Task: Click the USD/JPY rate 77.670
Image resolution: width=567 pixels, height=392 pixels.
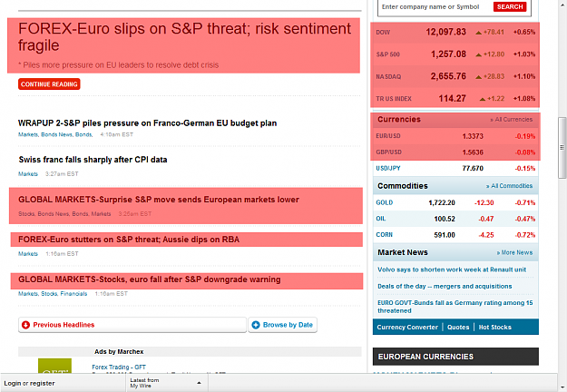Action: pyautogui.click(x=473, y=168)
